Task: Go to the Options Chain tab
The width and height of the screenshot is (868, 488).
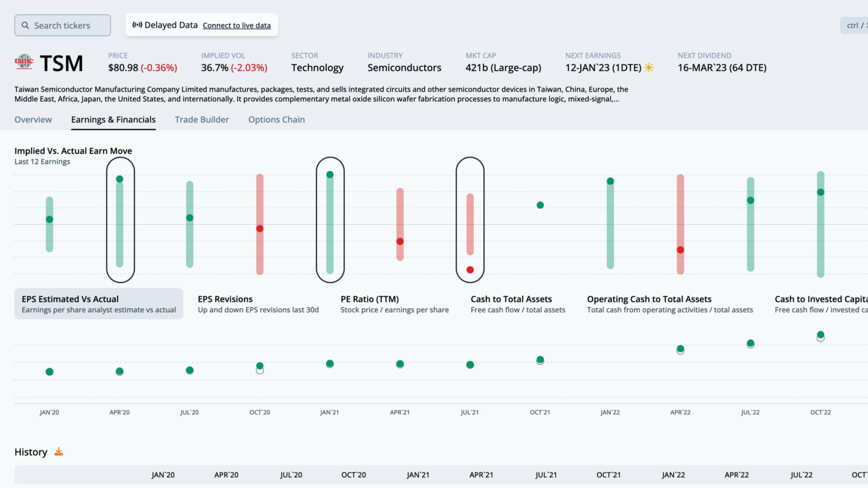Action: click(277, 119)
